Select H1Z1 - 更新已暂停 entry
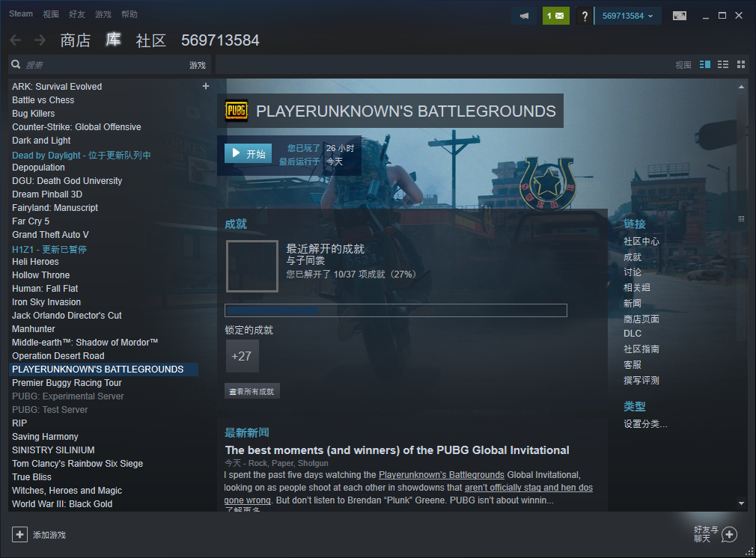 pyautogui.click(x=49, y=250)
